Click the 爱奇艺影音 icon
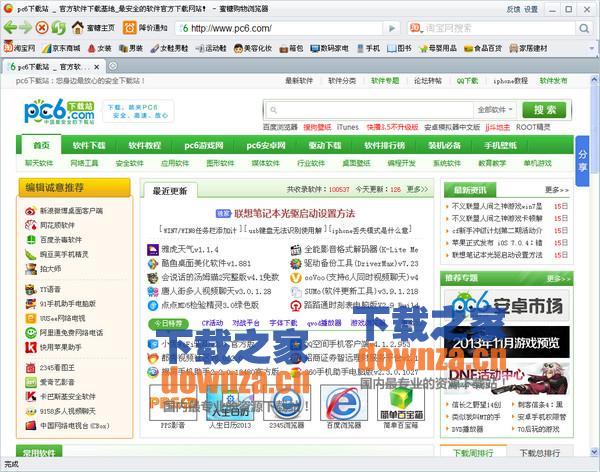This screenshot has width=600, height=472. tap(31, 382)
